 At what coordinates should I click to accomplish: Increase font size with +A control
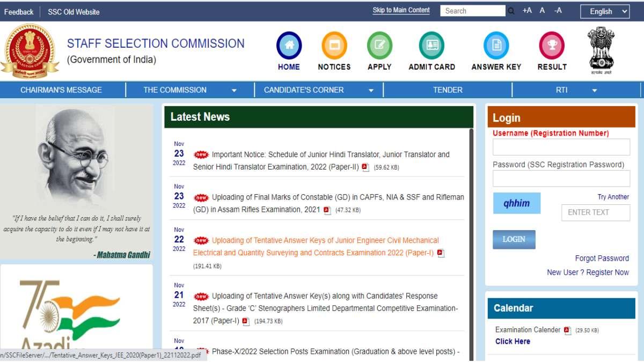[526, 10]
